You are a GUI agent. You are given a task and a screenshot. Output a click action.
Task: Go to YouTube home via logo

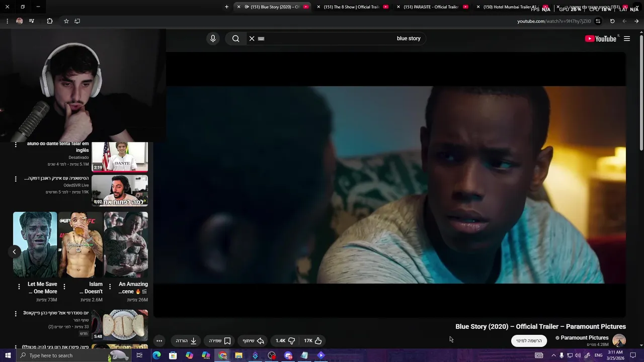click(x=601, y=39)
